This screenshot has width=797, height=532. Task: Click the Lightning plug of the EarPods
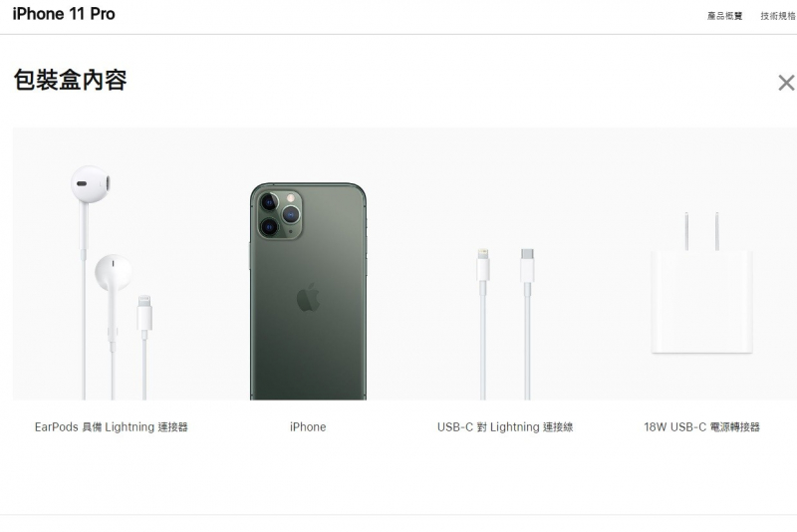[x=144, y=313]
